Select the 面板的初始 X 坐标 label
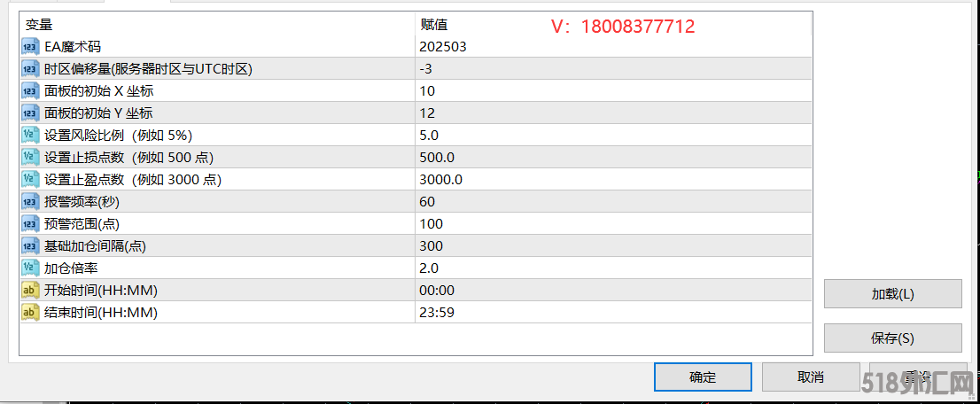The image size is (980, 404). (x=98, y=90)
